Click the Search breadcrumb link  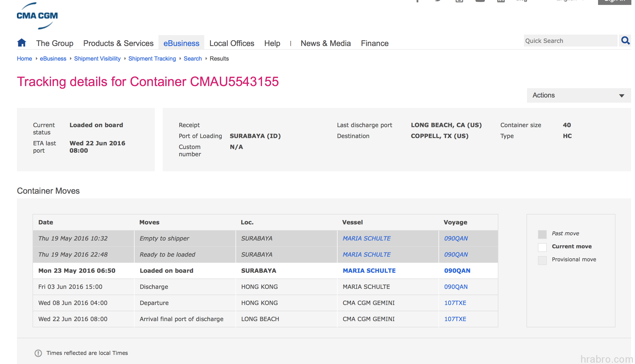coord(193,58)
